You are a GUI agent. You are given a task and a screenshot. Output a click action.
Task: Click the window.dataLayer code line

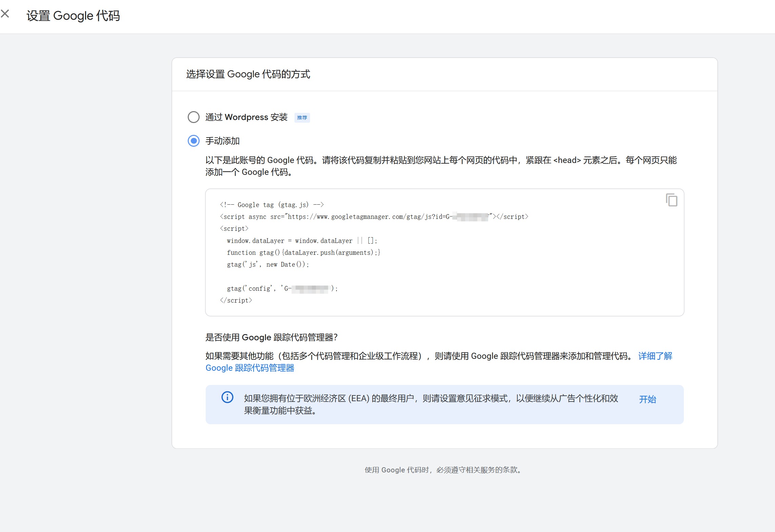(302, 241)
